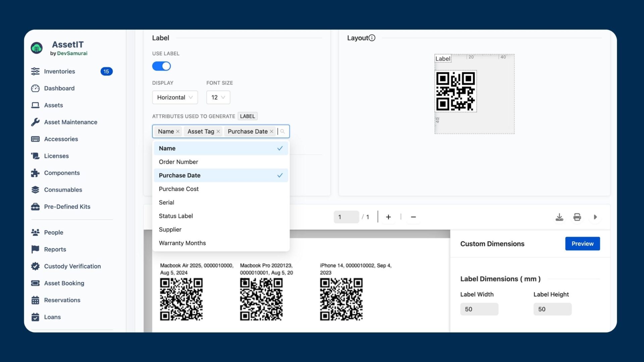Click the Reservations calendar icon

[x=35, y=300]
